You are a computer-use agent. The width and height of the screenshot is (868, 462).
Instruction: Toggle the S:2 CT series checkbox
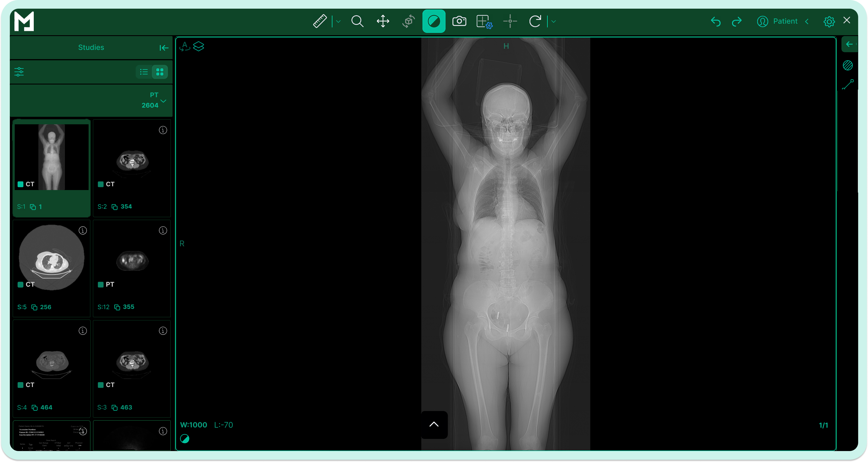pyautogui.click(x=100, y=184)
